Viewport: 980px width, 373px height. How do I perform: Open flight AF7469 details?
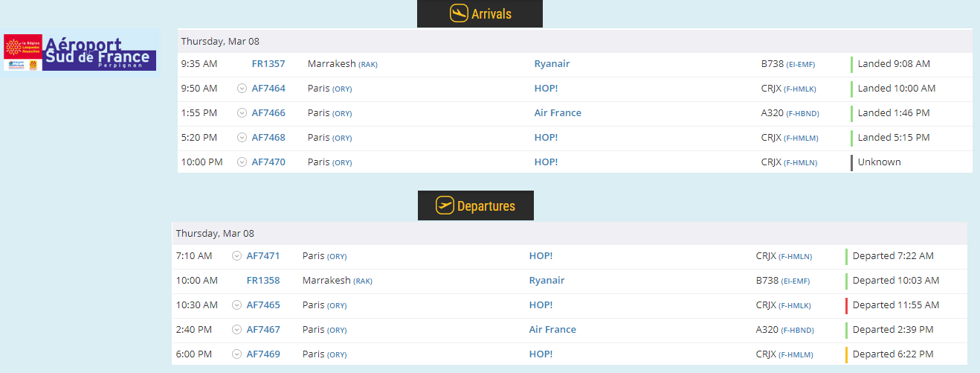click(x=263, y=354)
